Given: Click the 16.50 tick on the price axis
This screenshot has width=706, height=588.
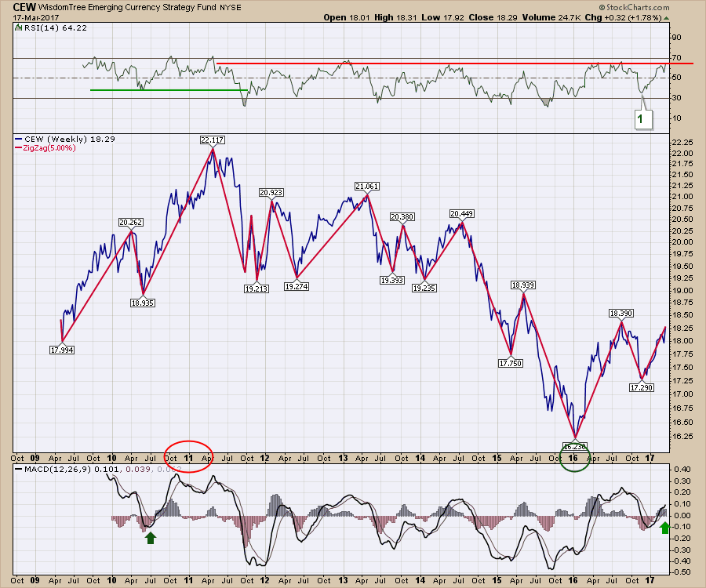Looking at the screenshot, I should coord(682,422).
